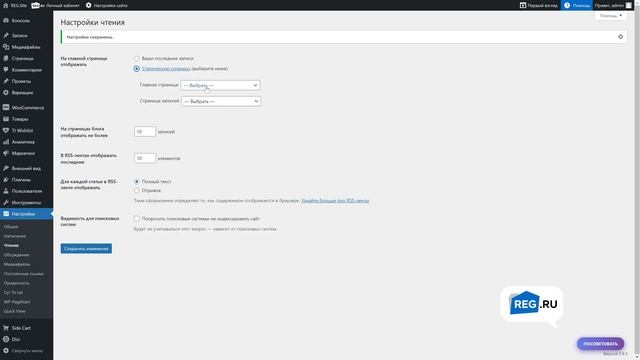Open Написание settings submenu

15,236
